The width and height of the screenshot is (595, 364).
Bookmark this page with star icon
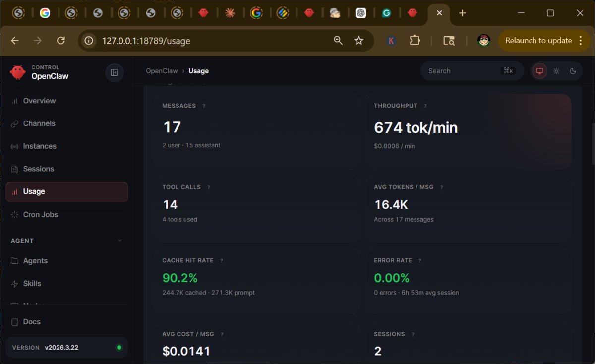coord(359,41)
